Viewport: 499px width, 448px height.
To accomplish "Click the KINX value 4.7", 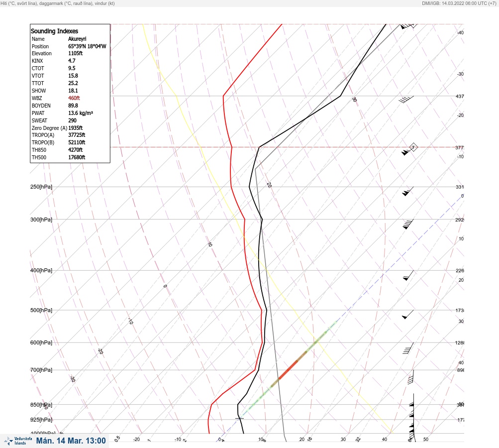I will point(72,61).
